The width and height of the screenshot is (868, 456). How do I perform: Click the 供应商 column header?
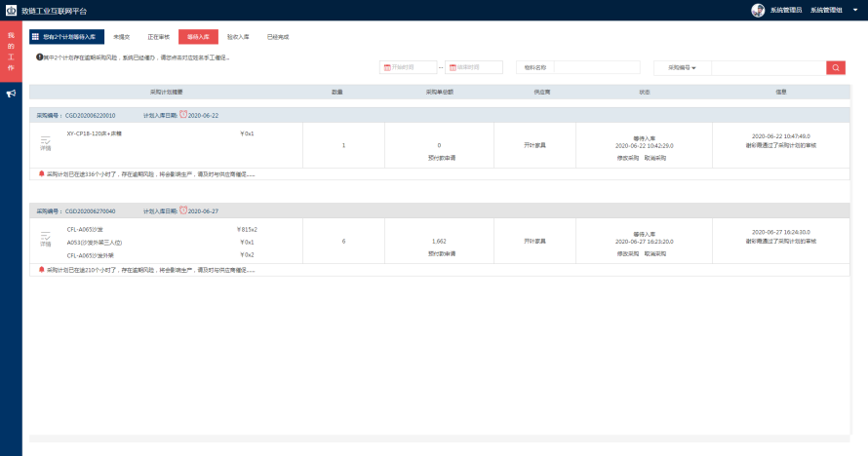(x=542, y=92)
